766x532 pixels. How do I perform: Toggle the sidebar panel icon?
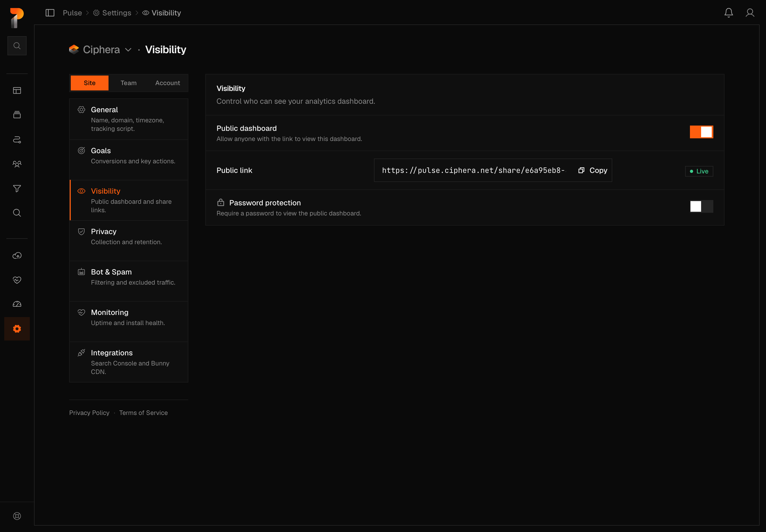[x=50, y=13]
